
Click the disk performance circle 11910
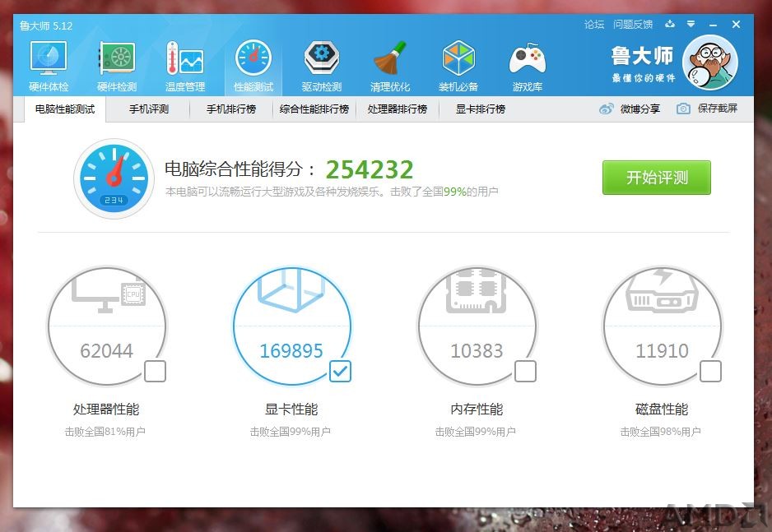point(663,326)
